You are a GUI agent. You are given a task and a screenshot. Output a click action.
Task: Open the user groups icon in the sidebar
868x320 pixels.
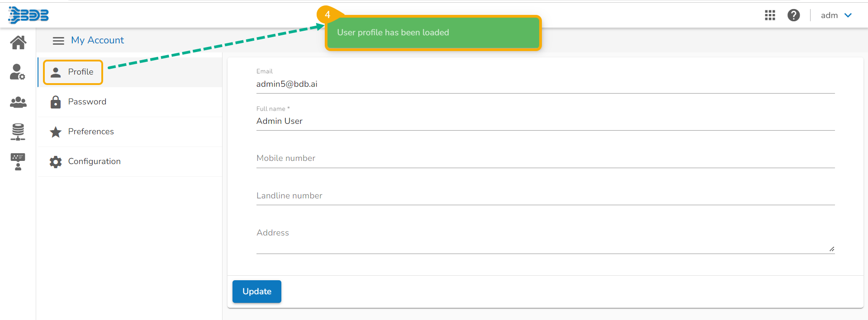[18, 102]
